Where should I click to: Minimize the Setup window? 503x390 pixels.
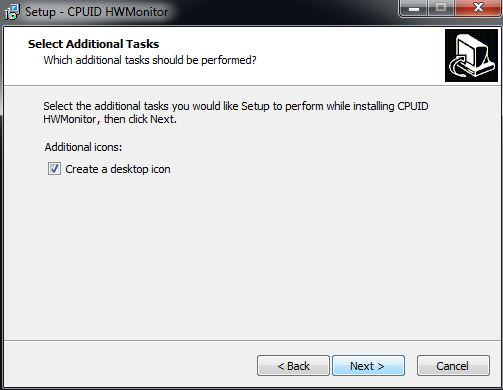[414, 8]
